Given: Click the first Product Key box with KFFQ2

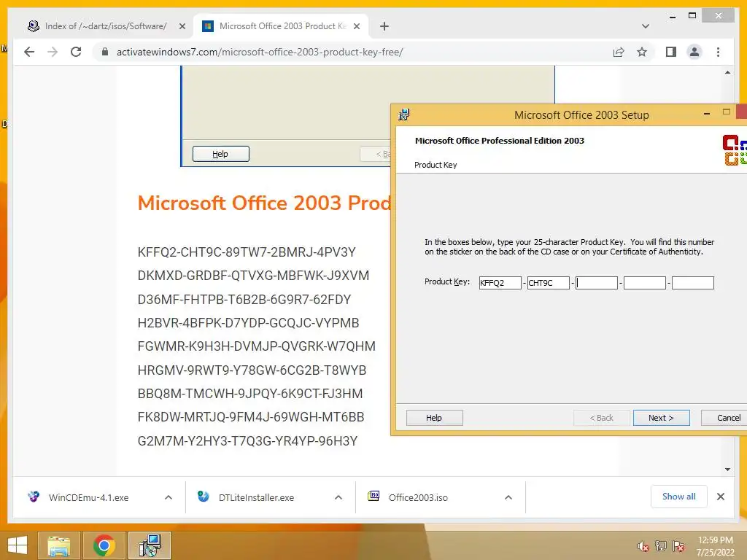Looking at the screenshot, I should [x=500, y=283].
